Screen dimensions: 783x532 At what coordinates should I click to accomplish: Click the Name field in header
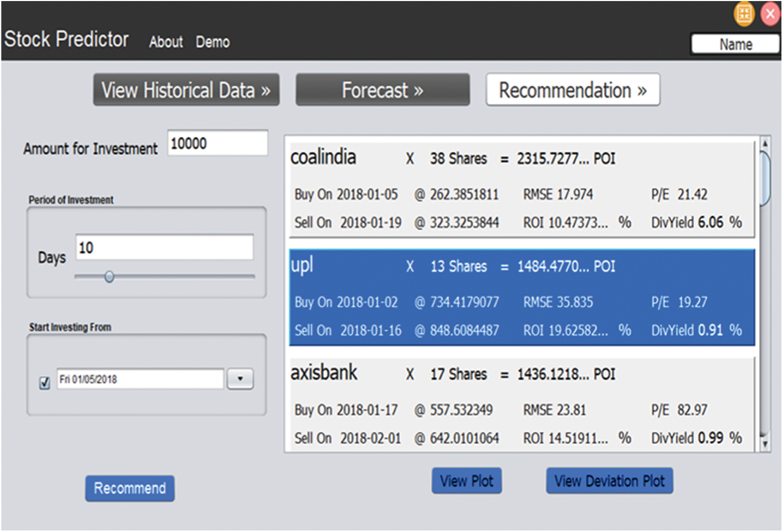tap(735, 45)
